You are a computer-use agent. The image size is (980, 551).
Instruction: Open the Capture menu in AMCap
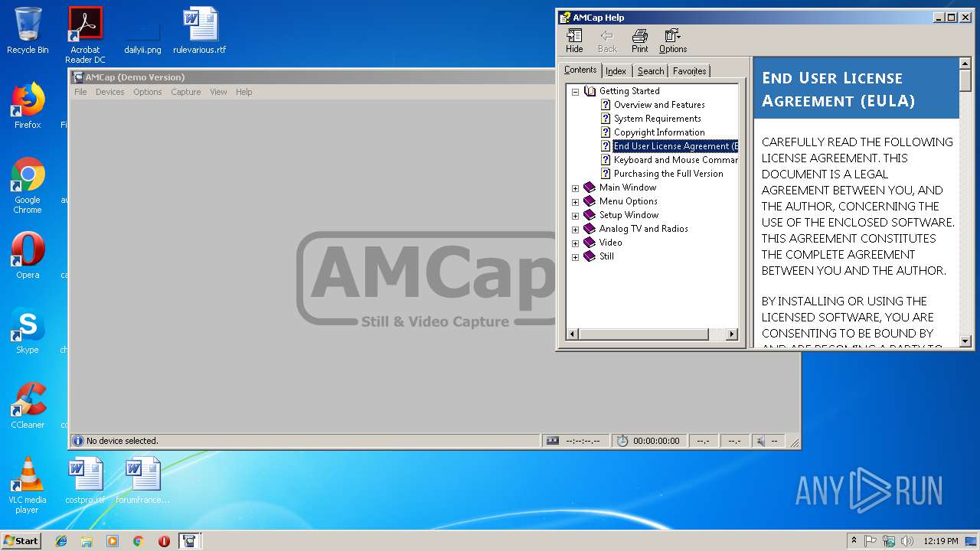(185, 92)
